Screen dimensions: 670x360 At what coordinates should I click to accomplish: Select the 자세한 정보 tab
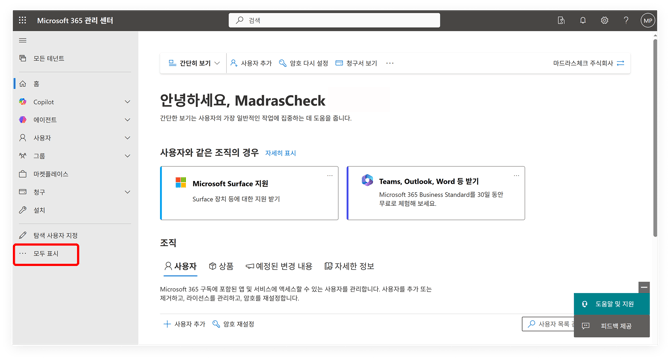(349, 266)
